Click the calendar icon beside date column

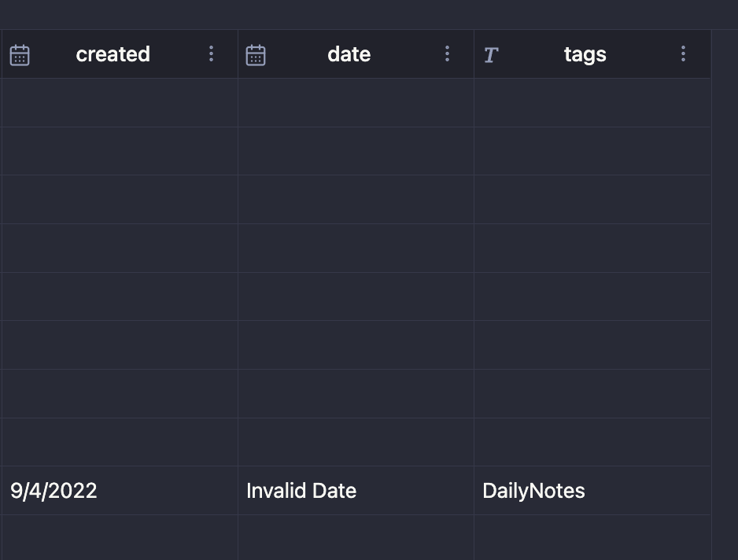click(256, 53)
